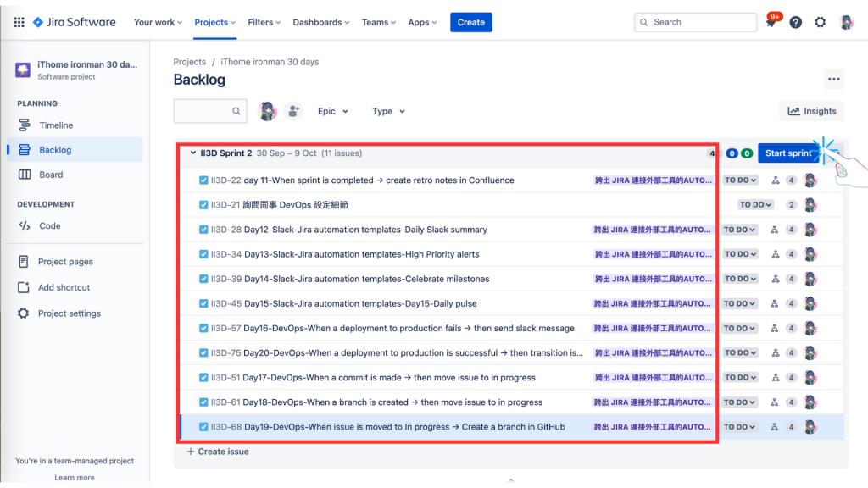The image size is (868, 488).
Task: Open TO DO status dropdown for II3D-21
Action: coord(755,205)
